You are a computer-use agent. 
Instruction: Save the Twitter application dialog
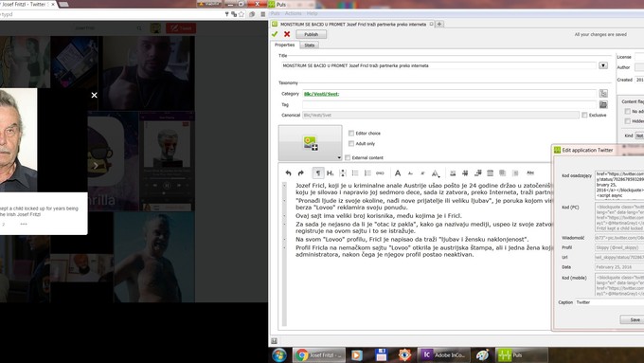(635, 319)
